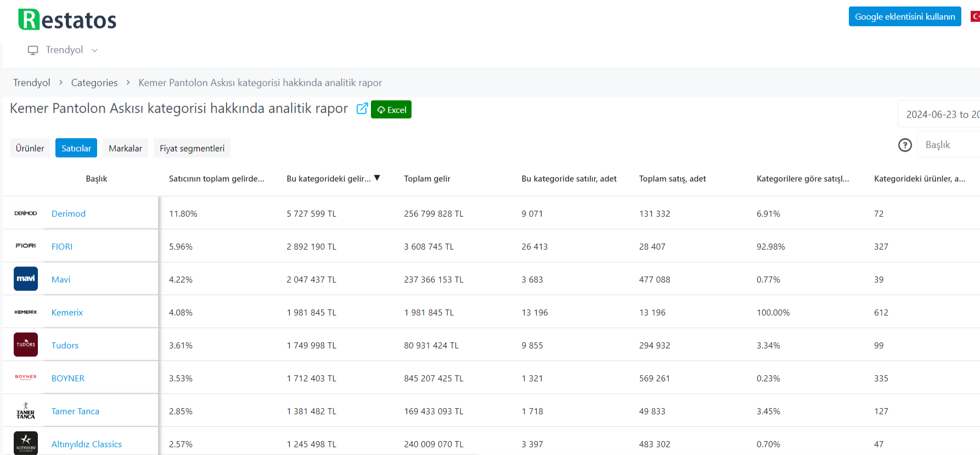
Task: Click the Altınyıldız Classics logo icon
Action: point(26,443)
